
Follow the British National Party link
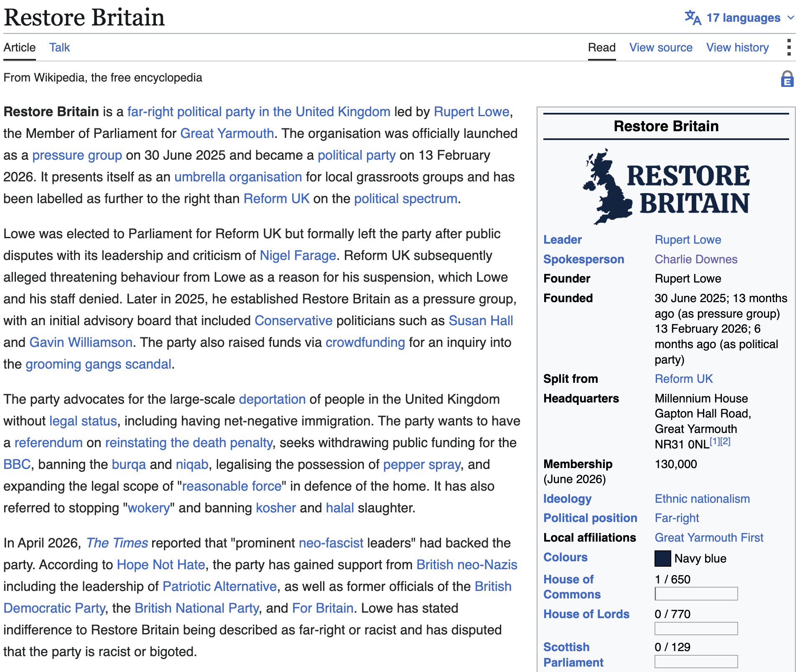click(197, 608)
